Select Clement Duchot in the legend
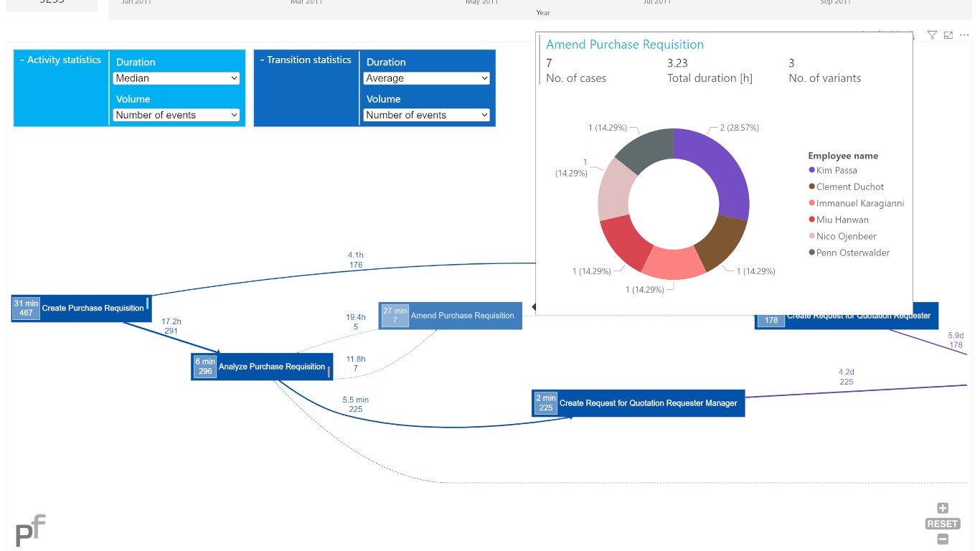 click(846, 187)
